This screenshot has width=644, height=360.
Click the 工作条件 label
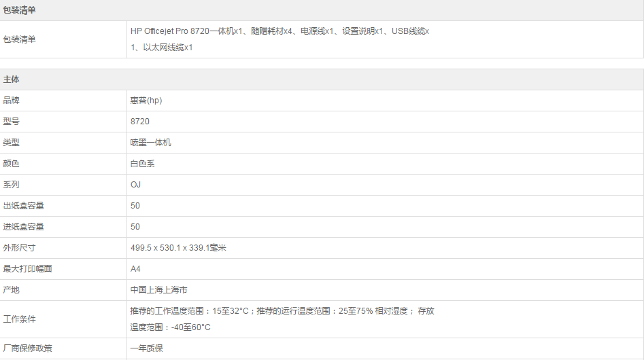[19, 319]
